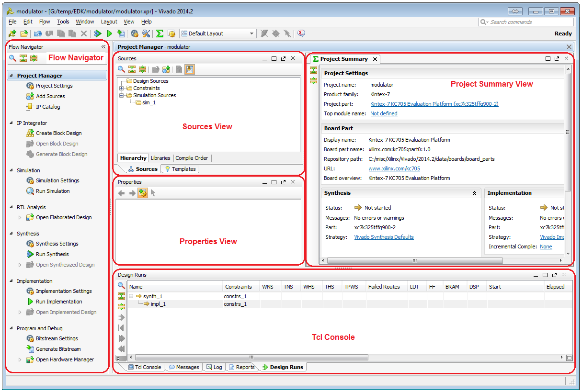Click Run Simulation in Flow Navigator

tap(48, 191)
